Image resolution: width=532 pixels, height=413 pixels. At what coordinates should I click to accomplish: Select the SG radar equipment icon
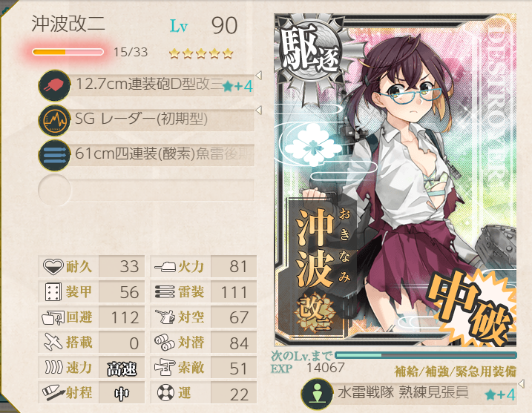click(55, 120)
